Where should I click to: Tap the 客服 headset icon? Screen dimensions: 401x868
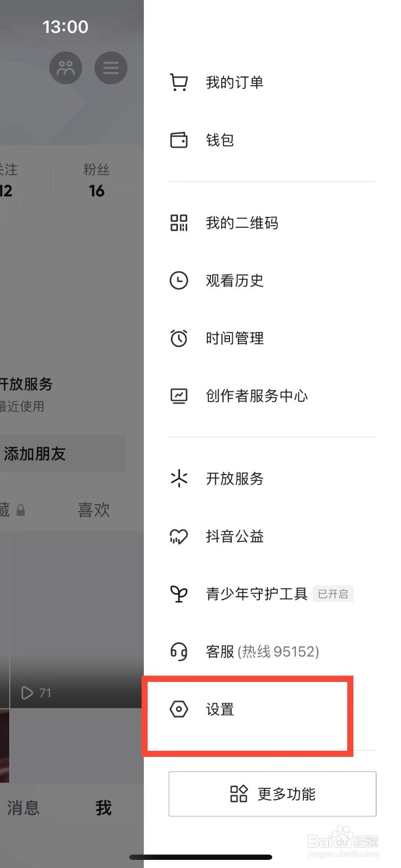click(x=179, y=652)
